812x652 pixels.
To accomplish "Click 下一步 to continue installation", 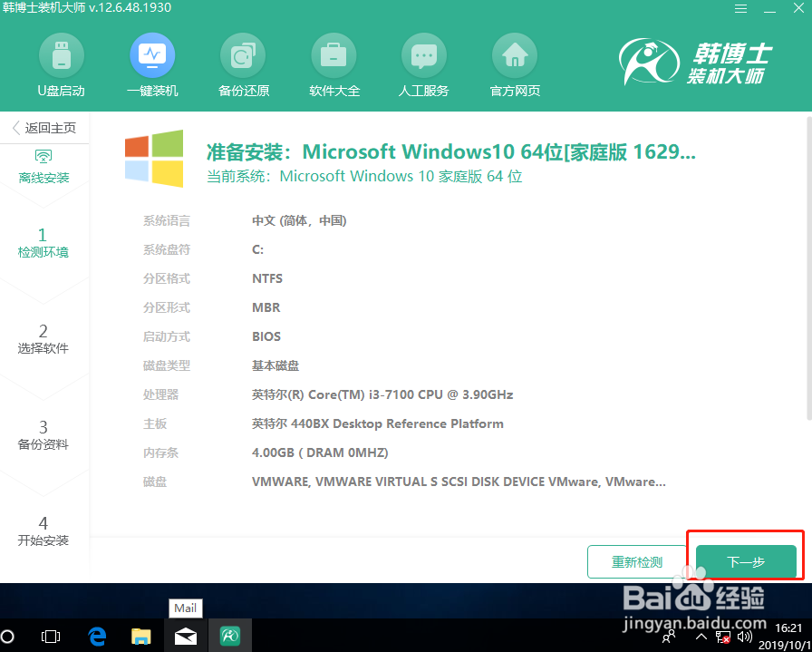I will (745, 561).
